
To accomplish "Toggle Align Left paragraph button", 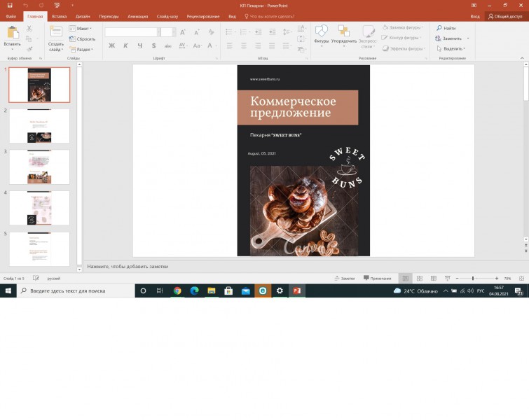I will 230,45.
